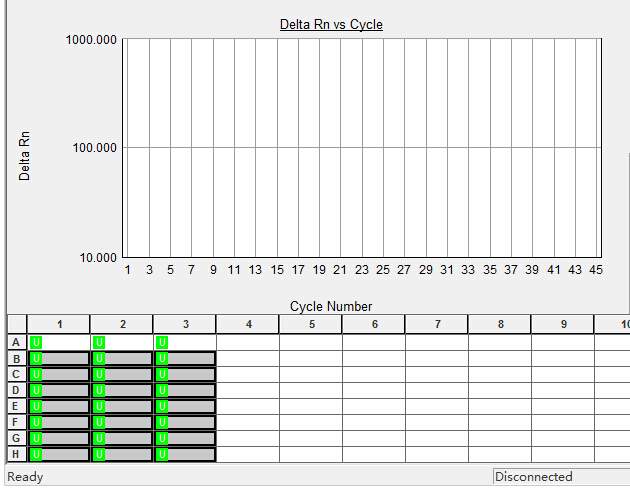The height and width of the screenshot is (492, 630).
Task: Select well E3 in plate grid
Action: click(x=185, y=406)
